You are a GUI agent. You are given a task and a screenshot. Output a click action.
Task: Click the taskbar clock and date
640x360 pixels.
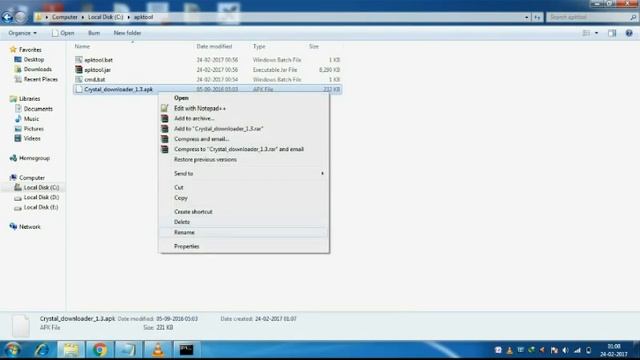coord(614,350)
